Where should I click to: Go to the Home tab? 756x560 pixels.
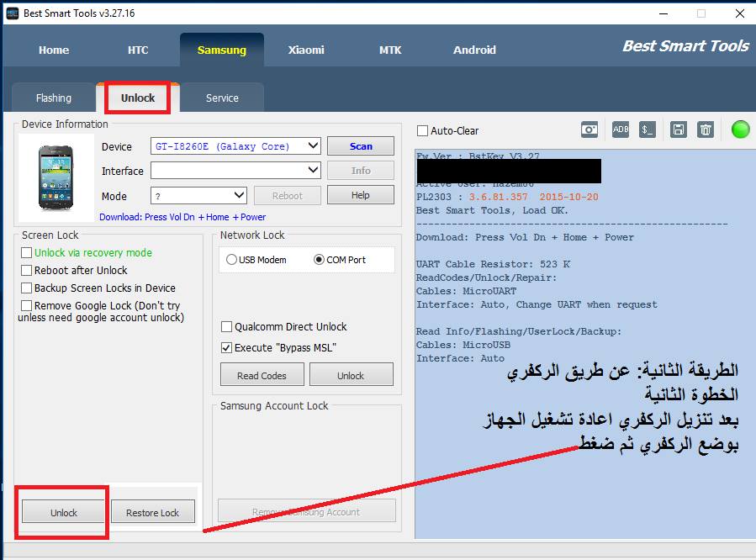click(54, 50)
